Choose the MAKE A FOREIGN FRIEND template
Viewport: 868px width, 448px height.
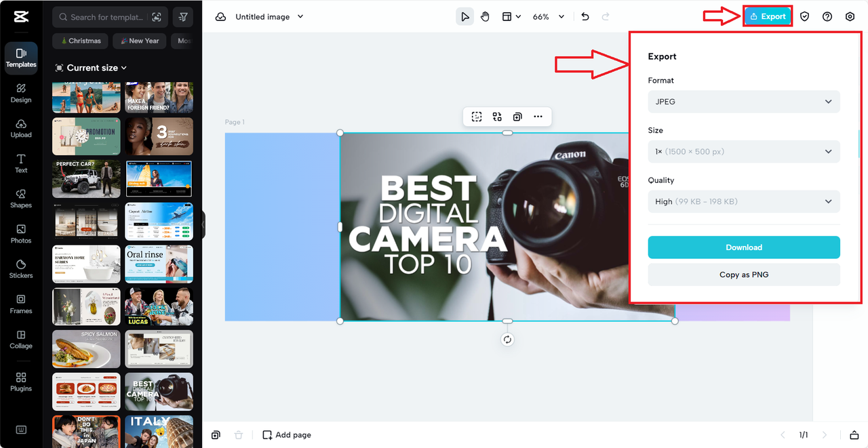(x=159, y=97)
